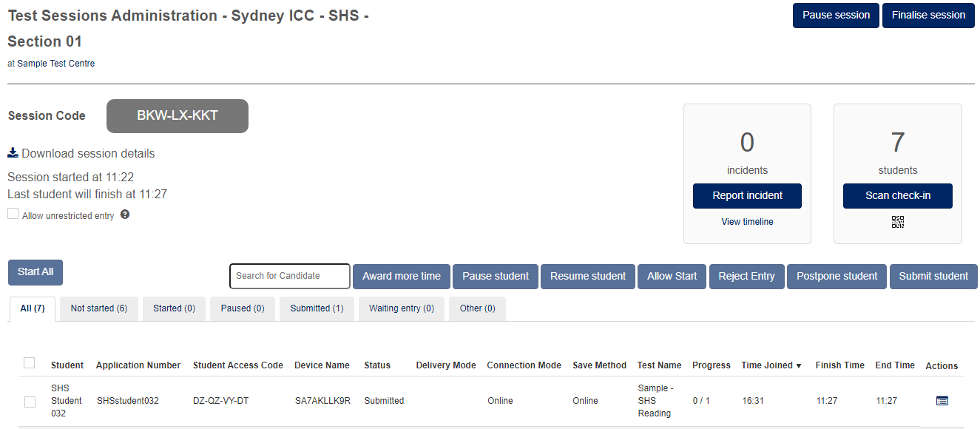Switch to the Not started (6) tab
This screenshot has height=429, width=980.
coord(99,308)
